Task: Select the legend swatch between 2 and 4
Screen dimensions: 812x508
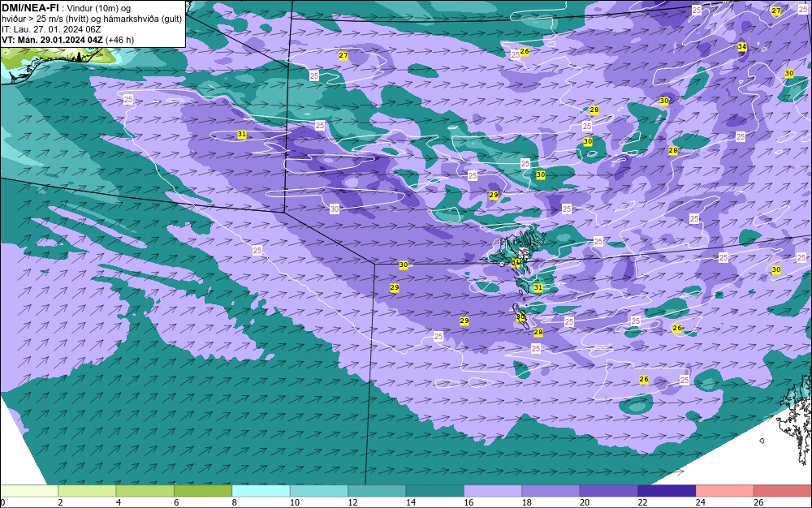Action: pos(87,491)
